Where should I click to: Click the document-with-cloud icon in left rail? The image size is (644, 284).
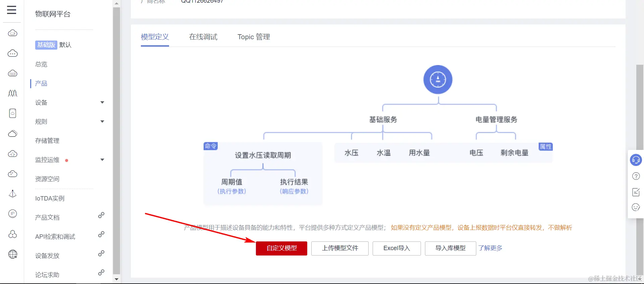[12, 113]
